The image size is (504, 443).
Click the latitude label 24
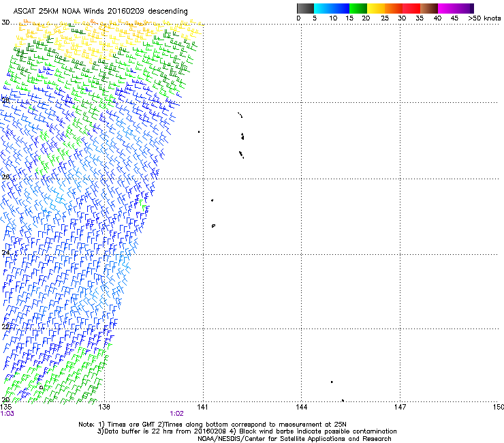pyautogui.click(x=5, y=253)
